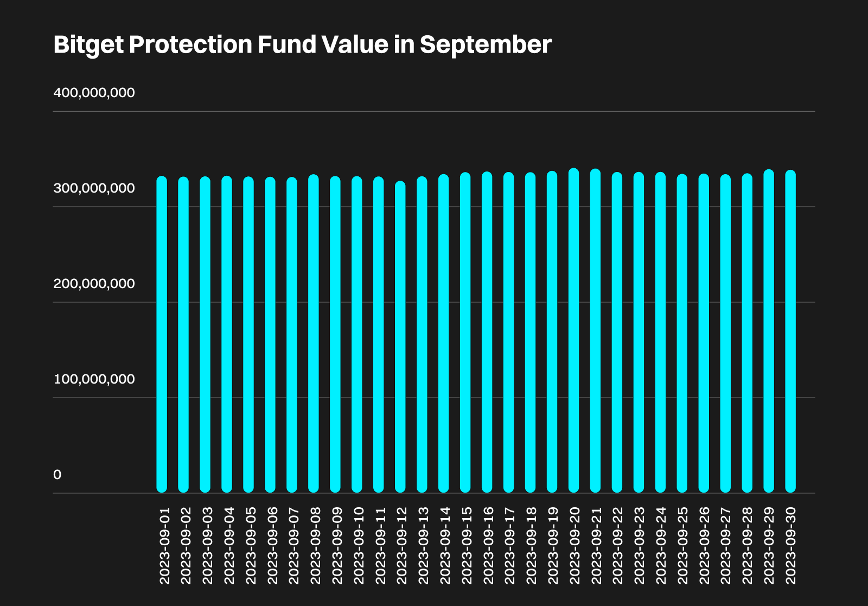Click the 2023-09-22 date label
The width and height of the screenshot is (868, 606).
tap(617, 546)
